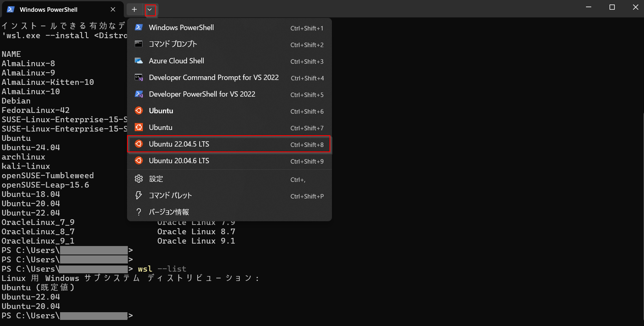Viewport: 644px width, 326px height.
Task: Click the Ubuntu 22.04.5 LTS icon
Action: 139,144
